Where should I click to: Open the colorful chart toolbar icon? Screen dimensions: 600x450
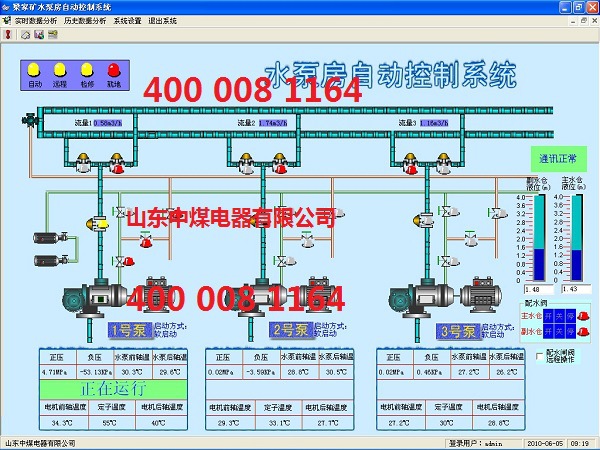coord(39,35)
